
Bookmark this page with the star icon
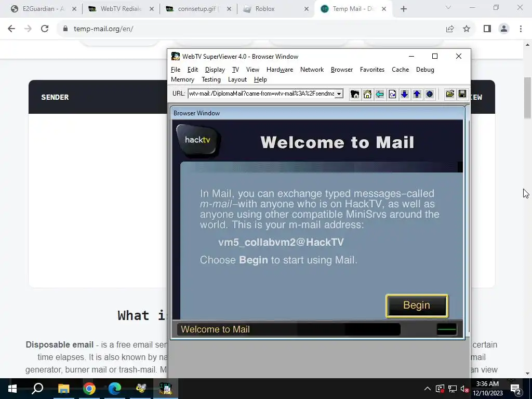pos(467,29)
